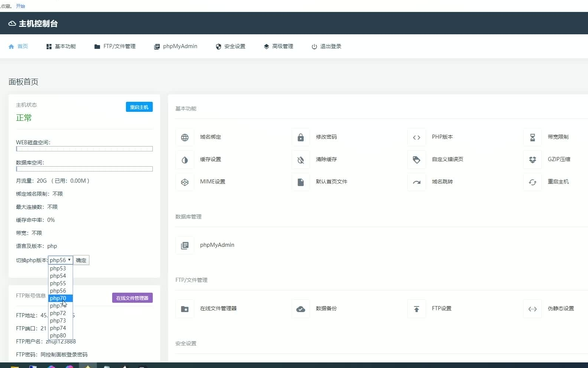Open the 域名绑定 globe icon
The height and width of the screenshot is (368, 588).
[x=185, y=137]
